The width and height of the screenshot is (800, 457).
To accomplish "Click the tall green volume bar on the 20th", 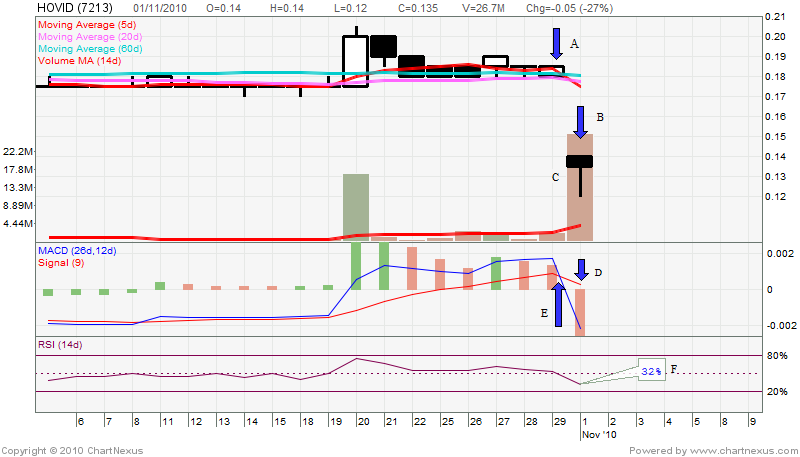I will [356, 207].
